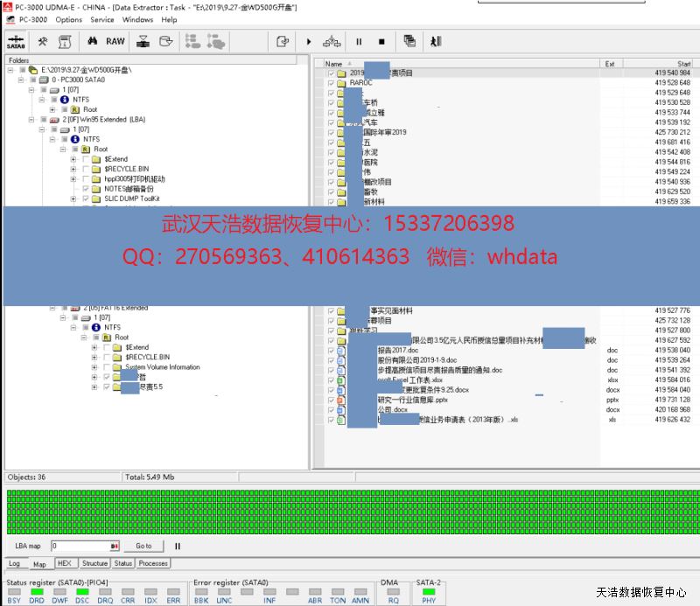Start RAW recovery from the toolbar
Image resolution: width=700 pixels, height=606 pixels.
tap(115, 41)
